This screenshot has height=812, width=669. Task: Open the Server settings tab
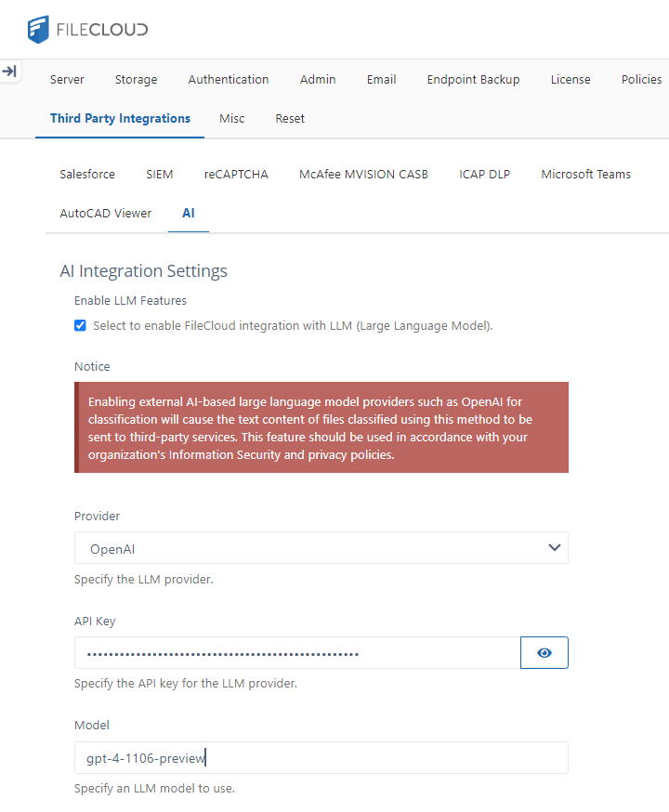[67, 80]
